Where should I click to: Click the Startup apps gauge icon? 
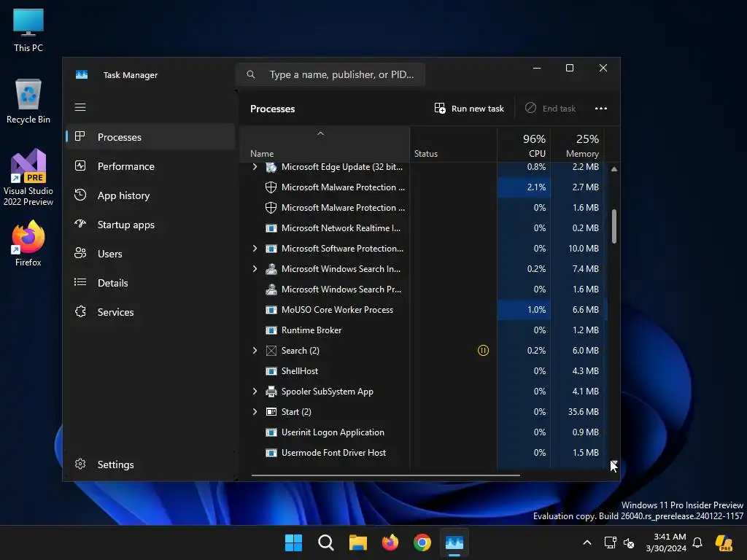(80, 224)
